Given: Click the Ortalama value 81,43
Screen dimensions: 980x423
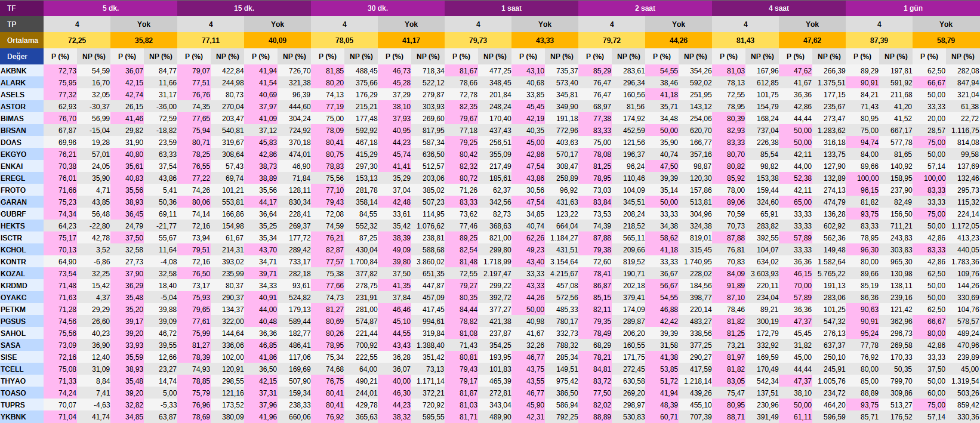Looking at the screenshot, I should click(x=745, y=41).
